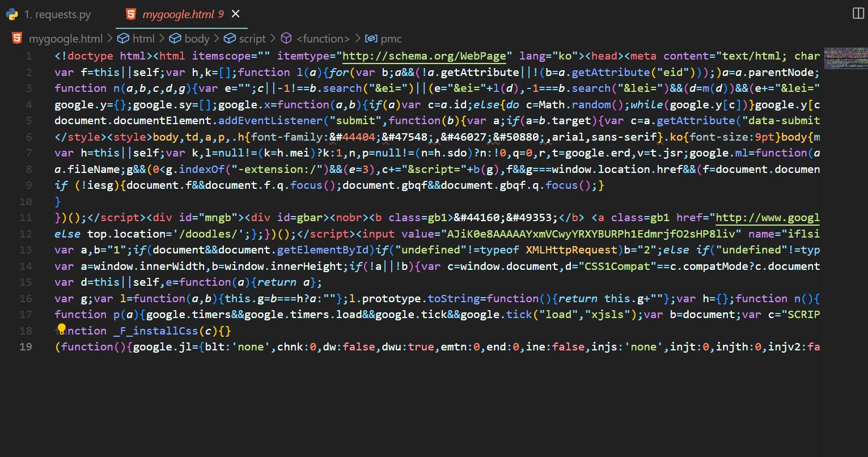Click "var h=this||self" on line 7
This screenshot has height=457, width=868.
[107, 153]
